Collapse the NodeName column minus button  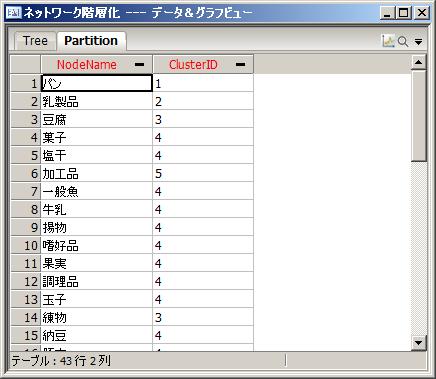tap(140, 64)
